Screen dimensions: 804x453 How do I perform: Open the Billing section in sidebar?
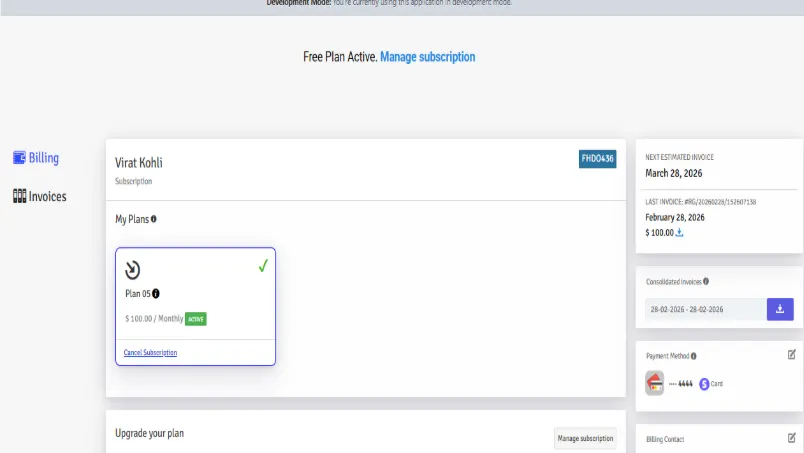36,158
